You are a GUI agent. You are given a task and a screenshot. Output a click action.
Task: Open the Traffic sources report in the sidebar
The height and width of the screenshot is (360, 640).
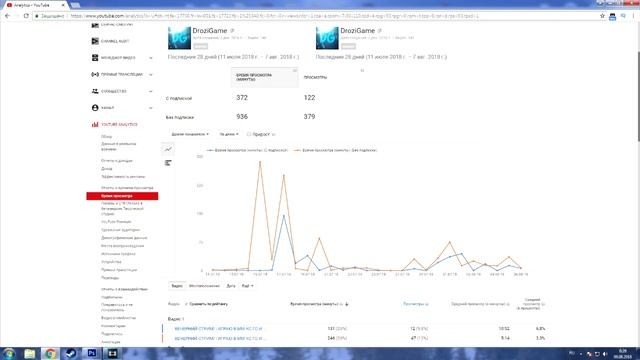(118, 254)
